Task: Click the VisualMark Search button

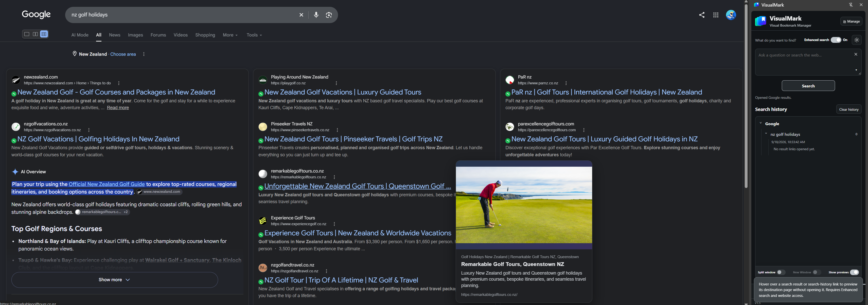Action: point(808,86)
